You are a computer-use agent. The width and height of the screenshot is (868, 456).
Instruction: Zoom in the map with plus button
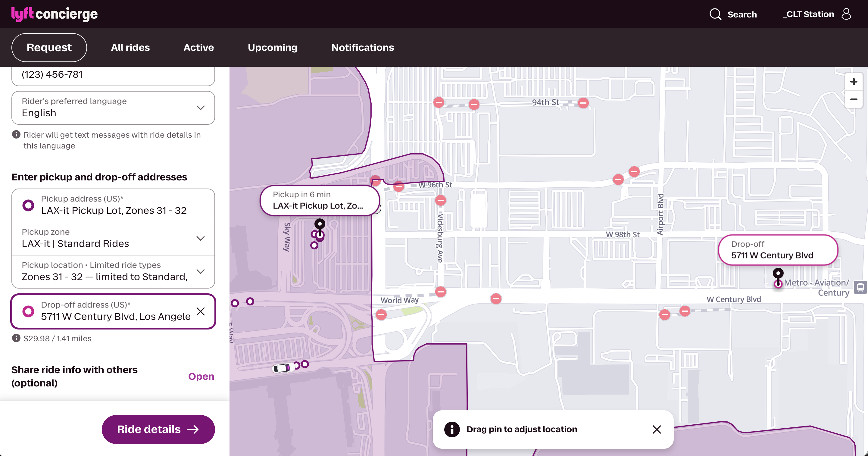pyautogui.click(x=854, y=82)
